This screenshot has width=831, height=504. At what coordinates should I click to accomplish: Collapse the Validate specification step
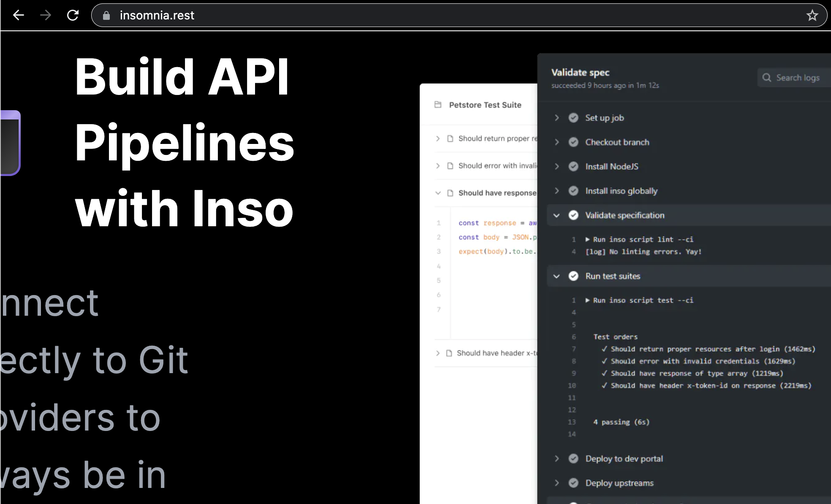point(557,215)
